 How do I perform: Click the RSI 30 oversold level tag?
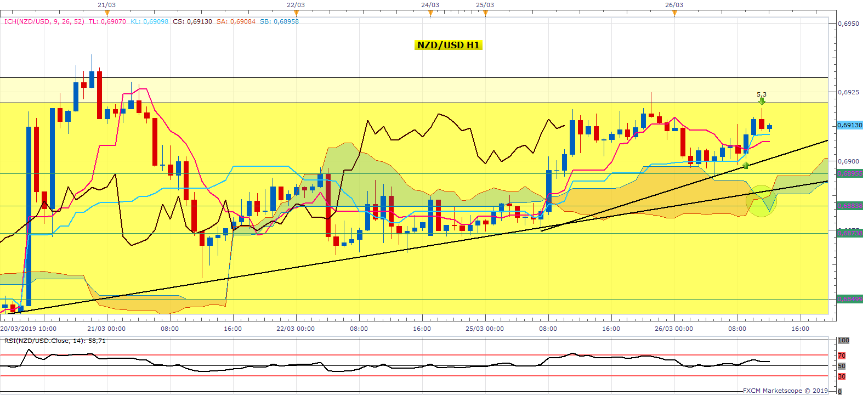pos(842,376)
